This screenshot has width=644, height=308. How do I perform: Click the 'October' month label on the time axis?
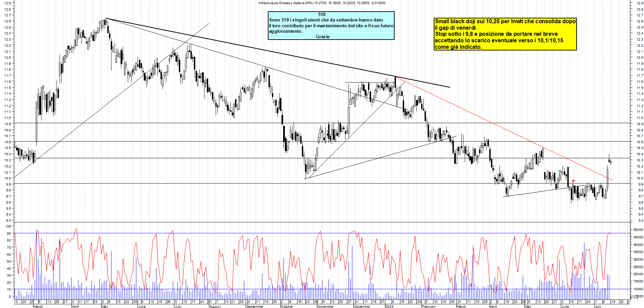pyautogui.click(x=287, y=306)
